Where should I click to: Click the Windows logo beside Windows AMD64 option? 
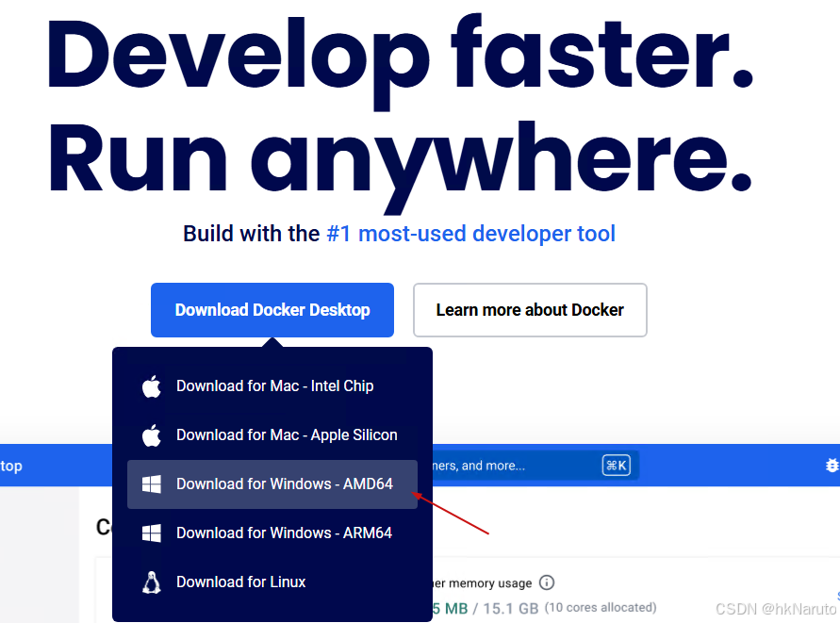point(152,484)
